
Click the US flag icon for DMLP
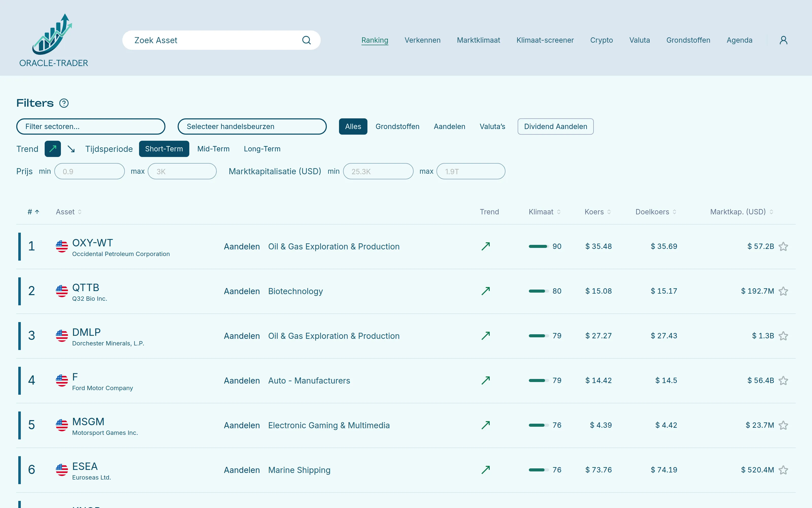point(62,336)
